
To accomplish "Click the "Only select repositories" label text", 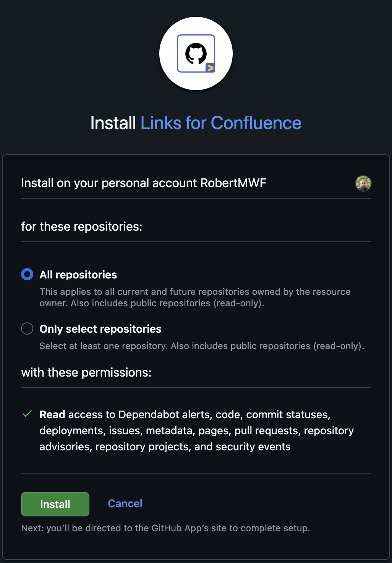I will coord(100,329).
